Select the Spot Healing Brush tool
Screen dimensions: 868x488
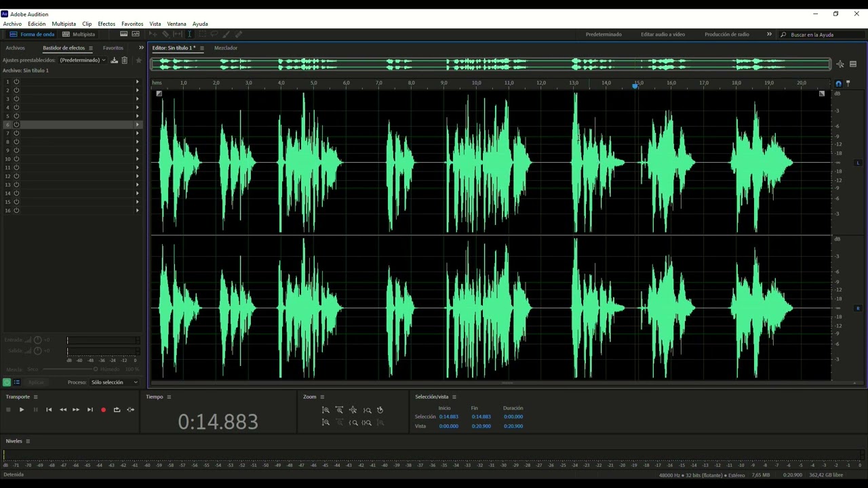point(238,34)
